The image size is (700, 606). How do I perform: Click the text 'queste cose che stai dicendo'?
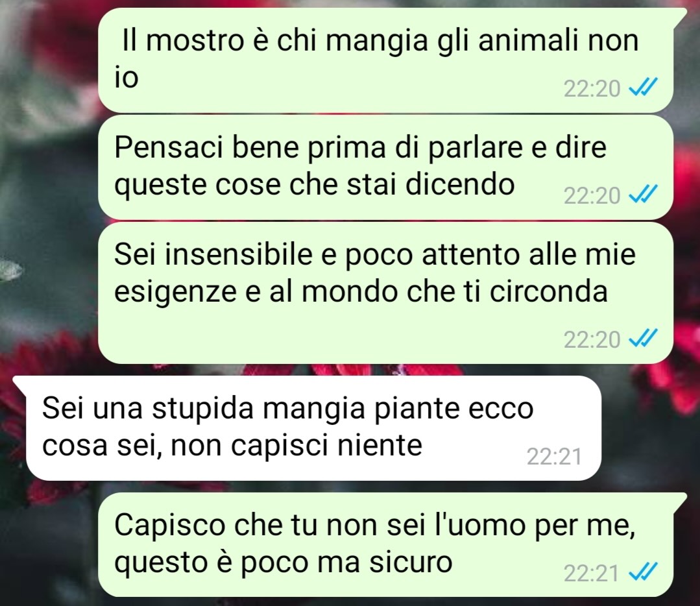click(314, 184)
